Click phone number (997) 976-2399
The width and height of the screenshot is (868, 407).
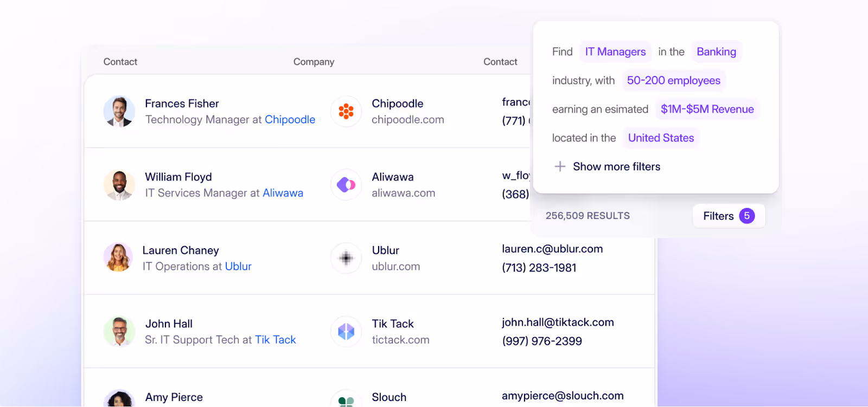click(541, 341)
